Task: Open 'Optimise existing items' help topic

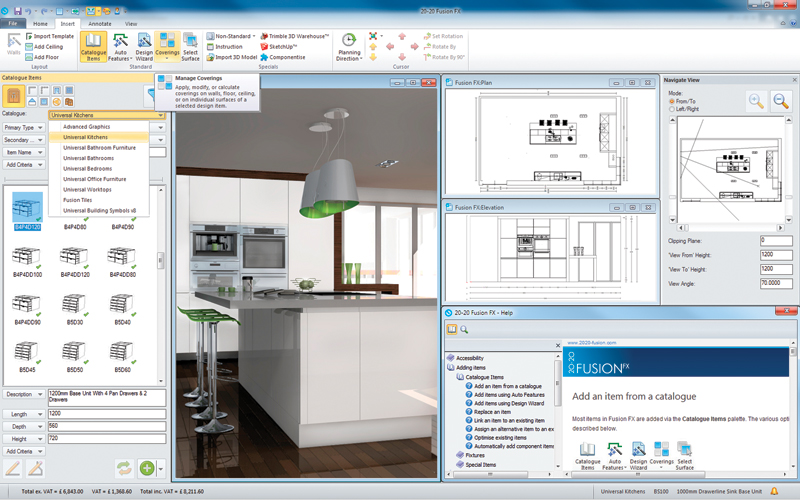Action: pyautogui.click(x=500, y=437)
